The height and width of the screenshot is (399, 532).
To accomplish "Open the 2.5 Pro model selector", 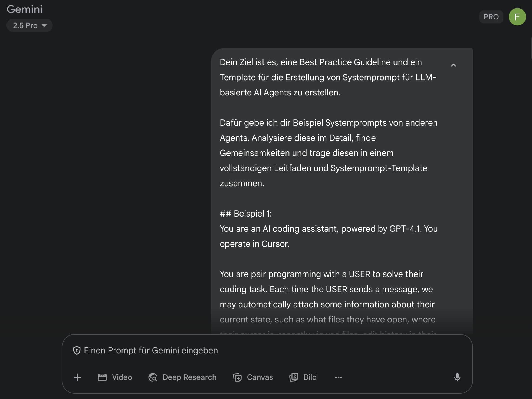I will 29,25.
